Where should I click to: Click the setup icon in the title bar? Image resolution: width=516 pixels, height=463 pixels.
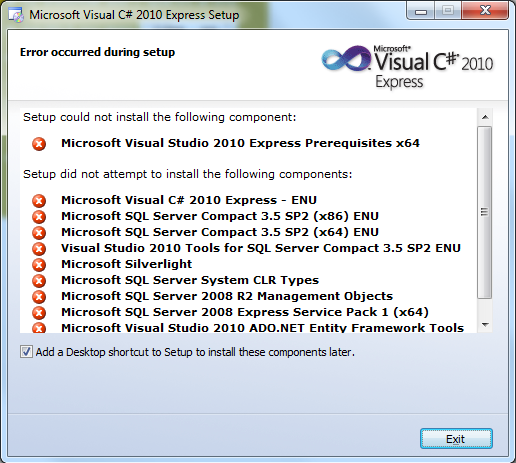pyautogui.click(x=16, y=15)
